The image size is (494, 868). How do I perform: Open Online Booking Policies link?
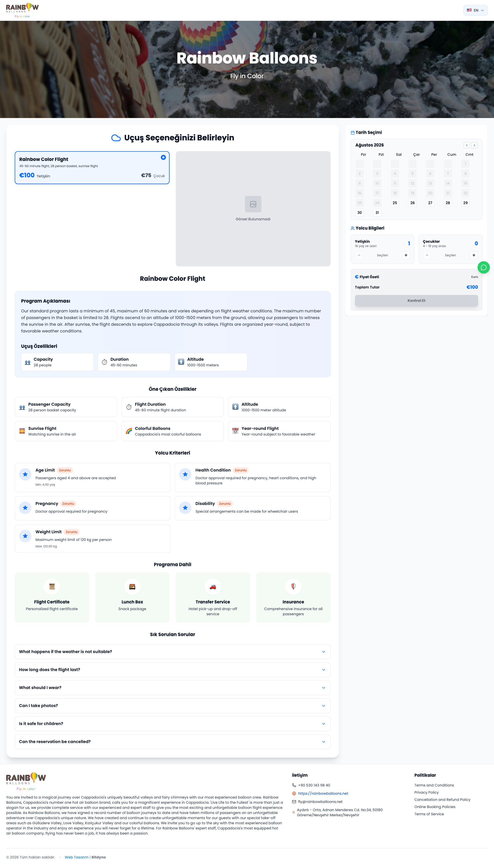click(435, 807)
